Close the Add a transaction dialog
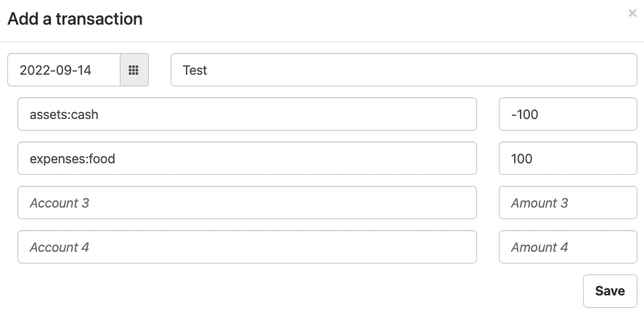Viewport: 644px width, 315px height. tap(632, 13)
